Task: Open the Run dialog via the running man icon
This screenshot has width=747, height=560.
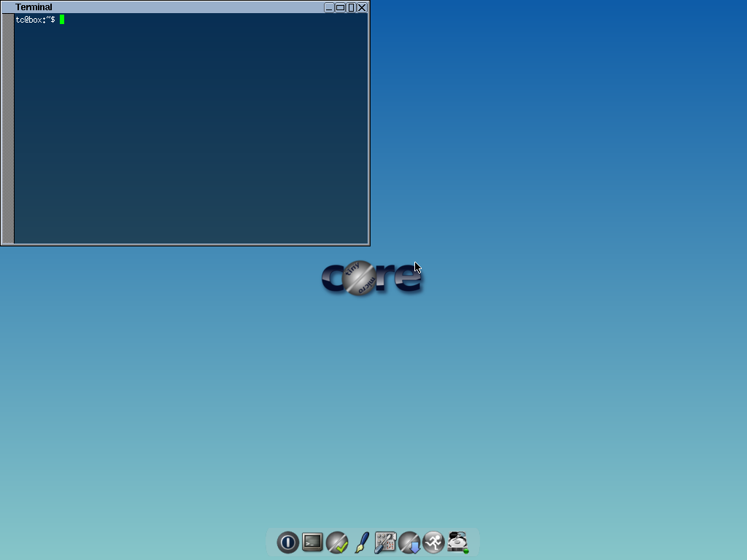Action: click(433, 542)
